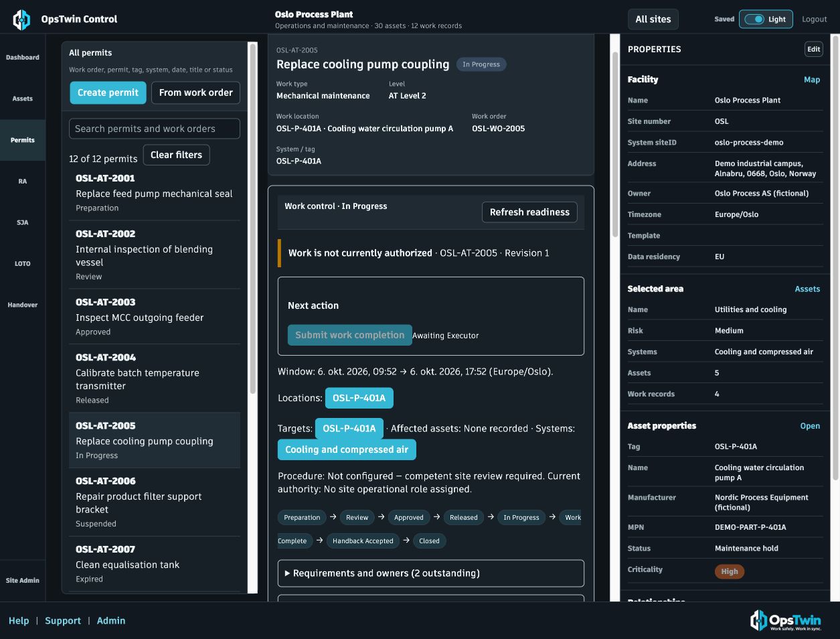Click the Preparation workflow step
The height and width of the screenshot is (639, 840).
tap(302, 517)
